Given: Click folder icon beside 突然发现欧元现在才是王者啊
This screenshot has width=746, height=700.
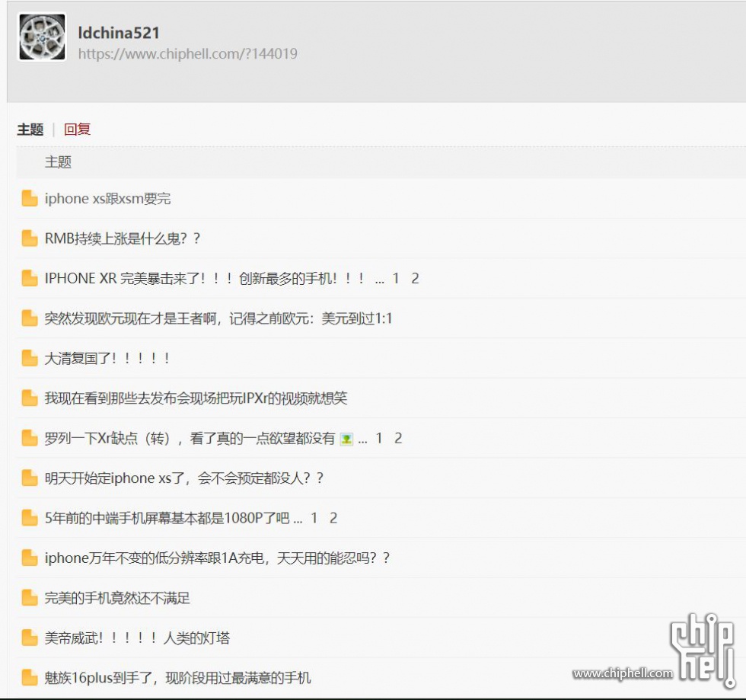Looking at the screenshot, I should tap(30, 318).
